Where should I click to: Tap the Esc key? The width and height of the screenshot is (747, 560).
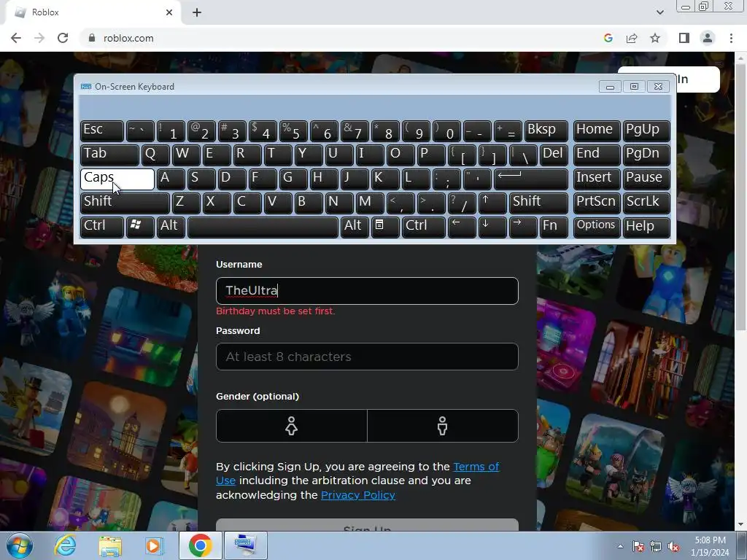coord(102,131)
